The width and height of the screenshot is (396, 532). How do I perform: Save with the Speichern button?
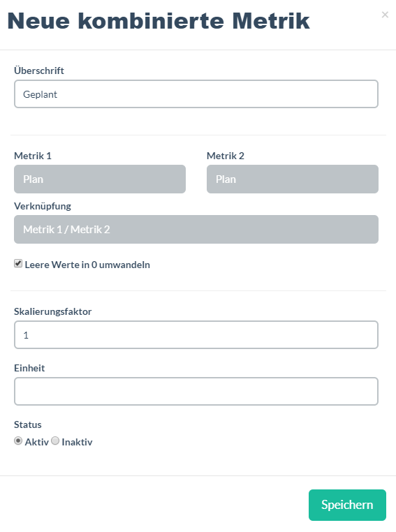(347, 505)
